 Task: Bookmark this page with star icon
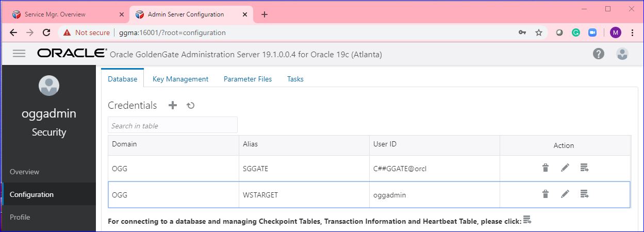coord(539,32)
